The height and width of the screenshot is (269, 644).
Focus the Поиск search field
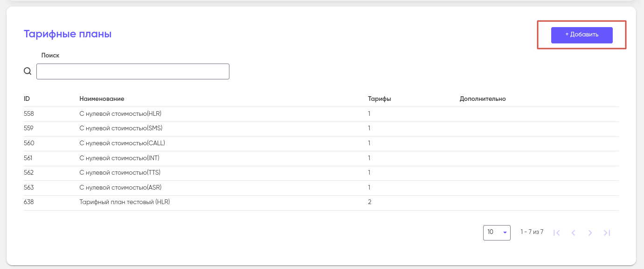click(x=133, y=71)
